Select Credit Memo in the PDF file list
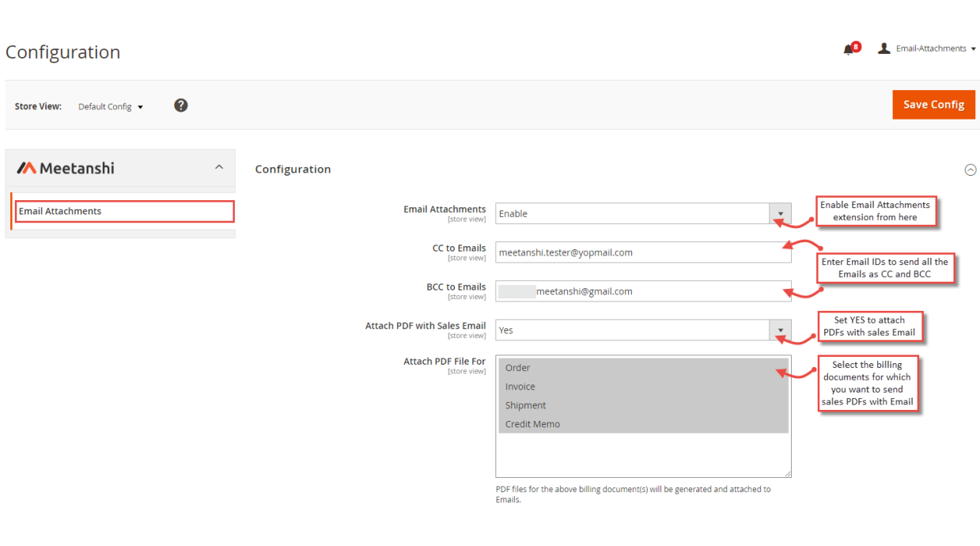Viewport: 980px width, 546px height. 643,424
